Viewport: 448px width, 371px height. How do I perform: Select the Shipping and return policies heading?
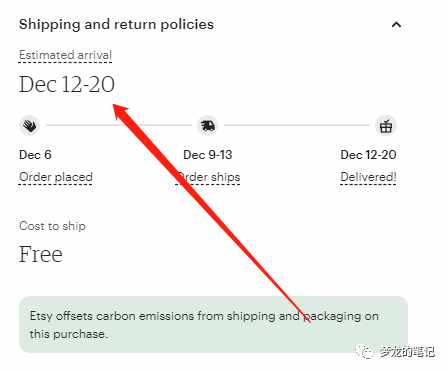tap(116, 24)
